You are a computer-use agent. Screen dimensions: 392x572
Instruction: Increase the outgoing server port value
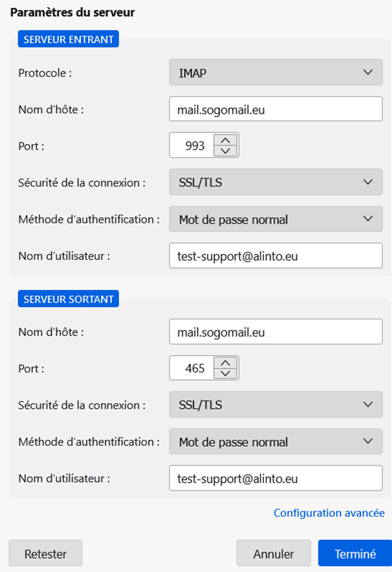[226, 363]
